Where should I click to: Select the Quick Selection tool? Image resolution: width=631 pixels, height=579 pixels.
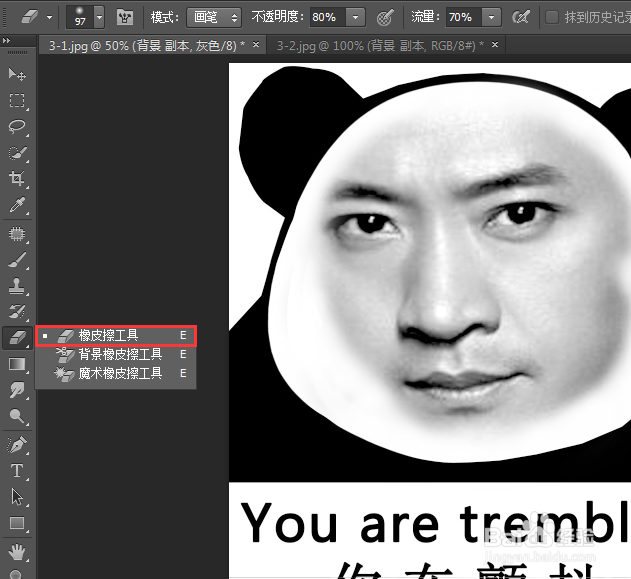pos(17,153)
